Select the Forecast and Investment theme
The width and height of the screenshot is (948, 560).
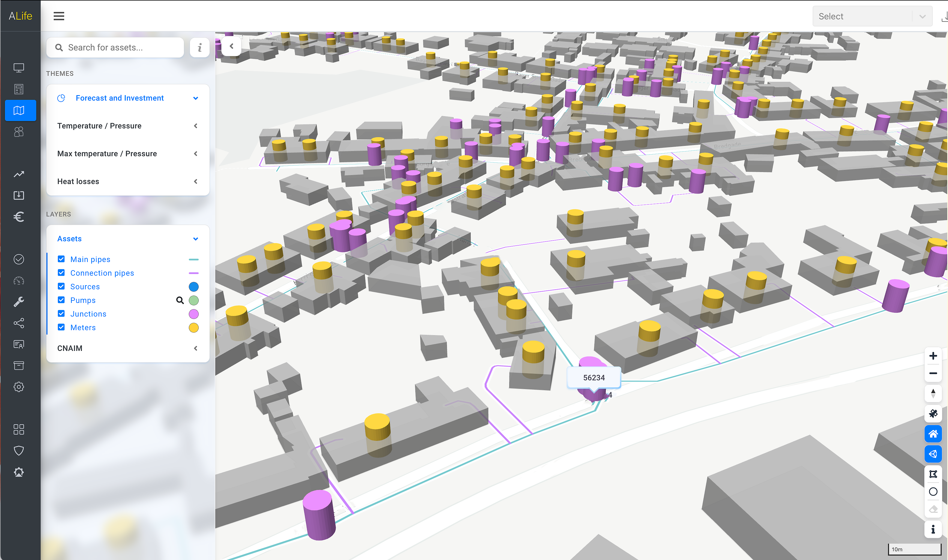[x=120, y=98]
